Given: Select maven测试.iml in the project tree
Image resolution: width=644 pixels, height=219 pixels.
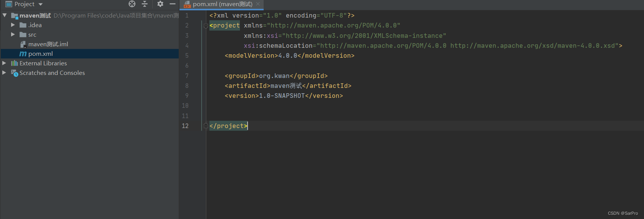Looking at the screenshot, I should click(x=90, y=44).
